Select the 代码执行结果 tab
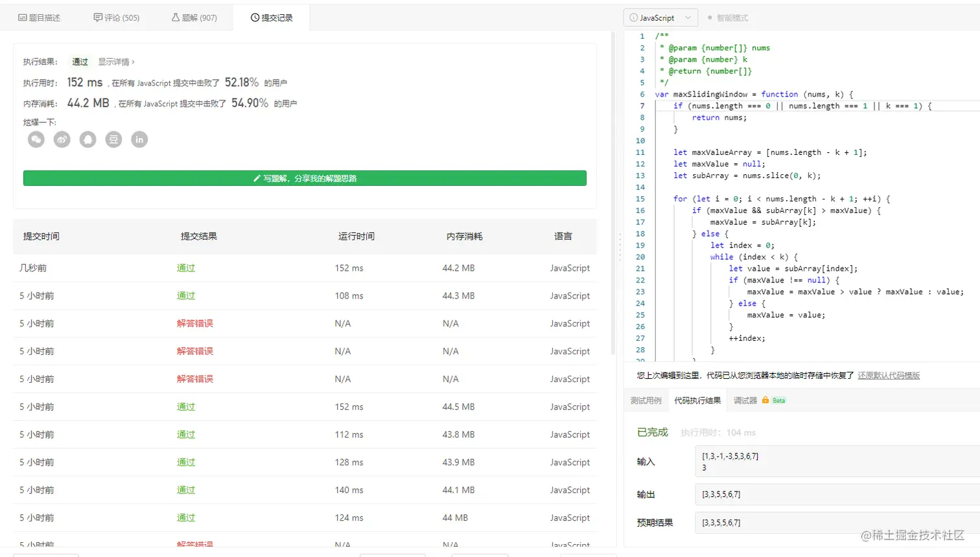 (x=697, y=401)
